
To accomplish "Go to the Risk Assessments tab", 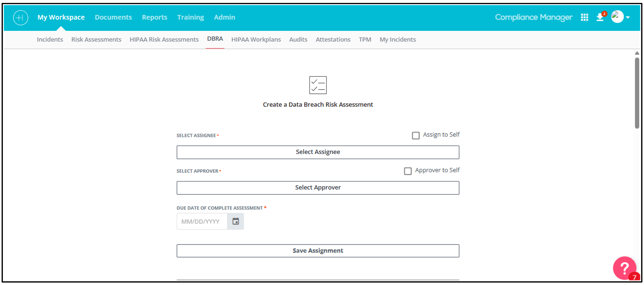I will [x=96, y=40].
